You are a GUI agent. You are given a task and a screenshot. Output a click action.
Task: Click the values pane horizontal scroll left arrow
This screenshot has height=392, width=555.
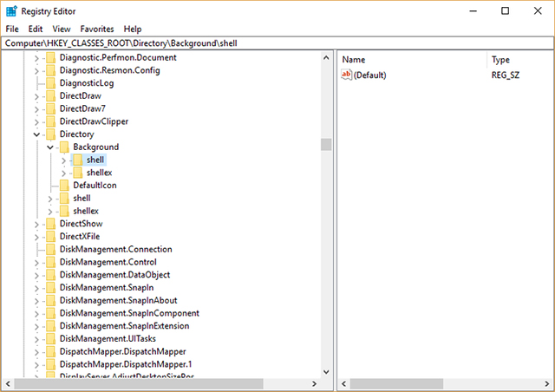(x=343, y=383)
